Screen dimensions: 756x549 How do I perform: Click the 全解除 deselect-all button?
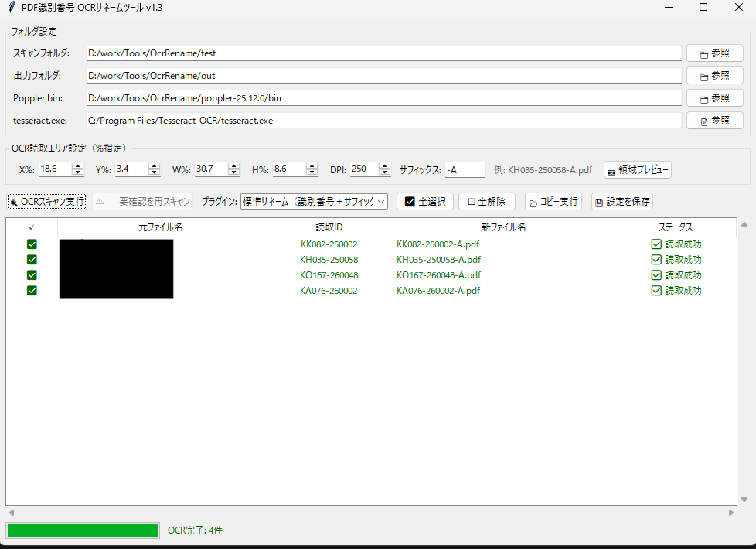(486, 202)
